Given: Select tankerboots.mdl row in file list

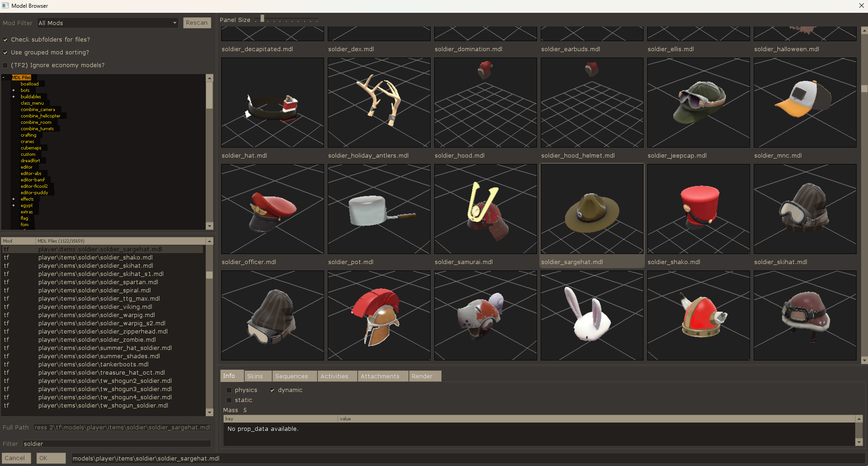Looking at the screenshot, I should 103,365.
